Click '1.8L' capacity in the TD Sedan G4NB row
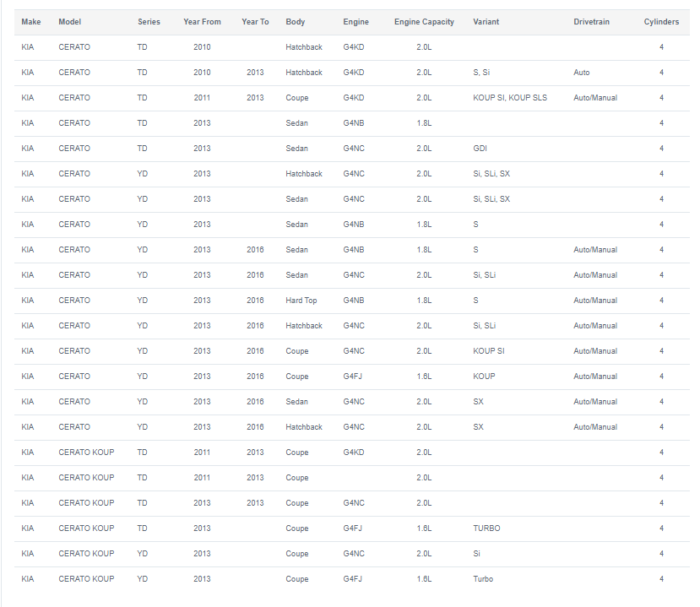The width and height of the screenshot is (700, 607). [x=424, y=122]
